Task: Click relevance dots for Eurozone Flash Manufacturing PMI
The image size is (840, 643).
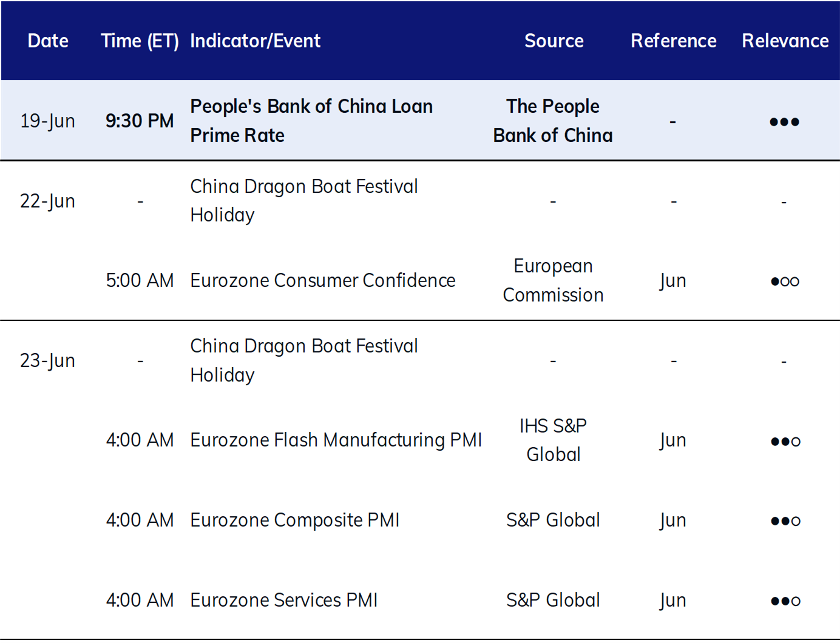Action: (785, 442)
